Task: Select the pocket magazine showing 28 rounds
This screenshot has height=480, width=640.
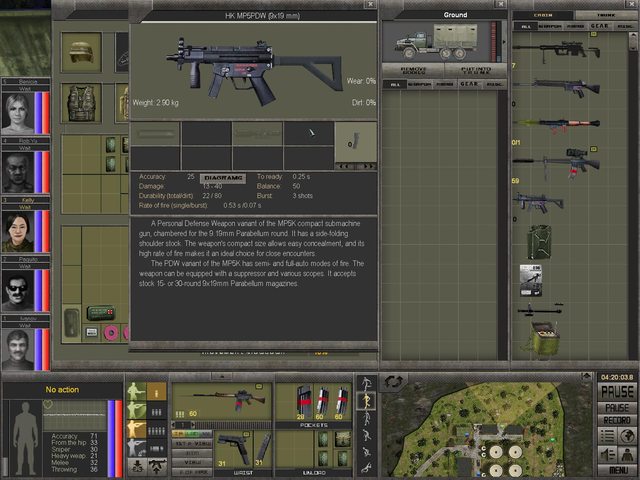Action: coord(302,402)
